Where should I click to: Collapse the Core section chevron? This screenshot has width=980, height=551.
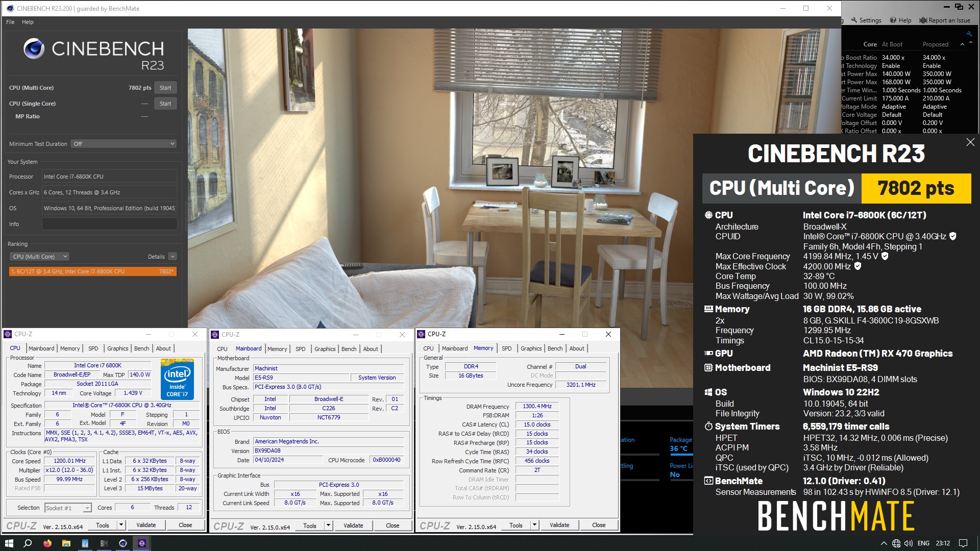point(962,44)
